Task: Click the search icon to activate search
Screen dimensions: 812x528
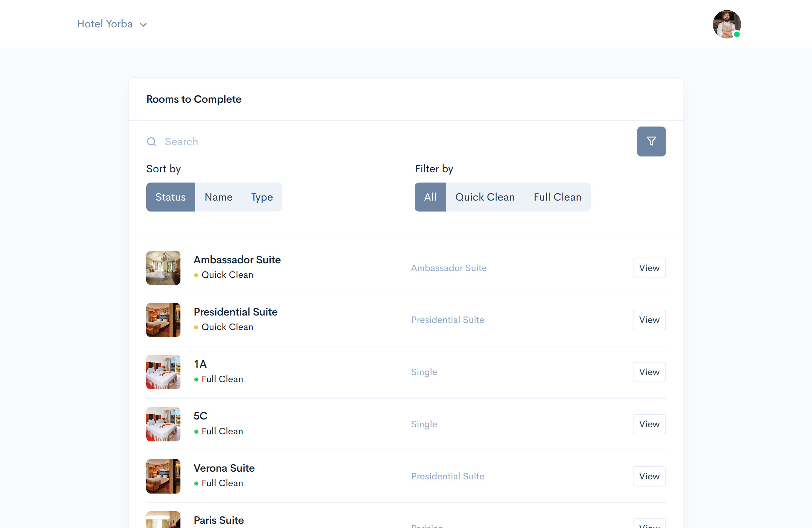Action: 151,141
